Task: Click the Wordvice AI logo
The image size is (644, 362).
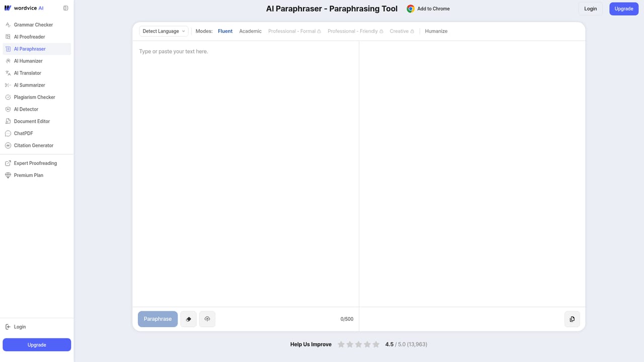Action: coord(24,8)
